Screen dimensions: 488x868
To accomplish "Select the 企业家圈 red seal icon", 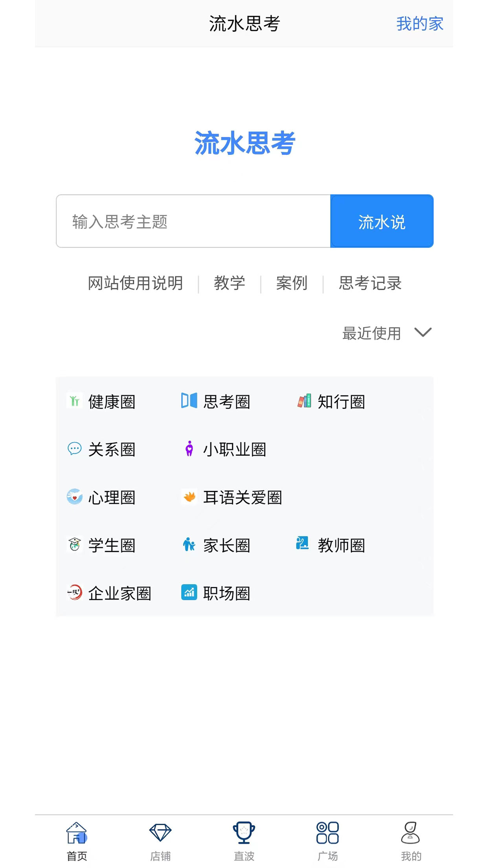I will click(x=73, y=593).
